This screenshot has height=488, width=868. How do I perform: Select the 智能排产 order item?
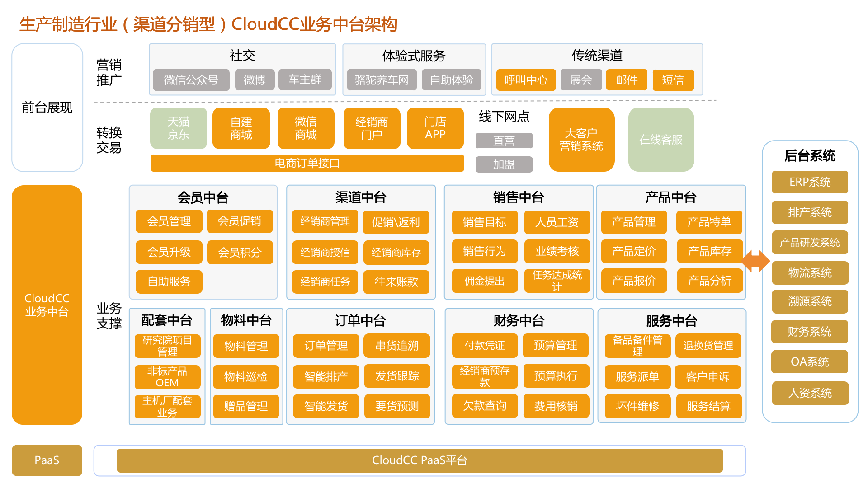(x=325, y=376)
